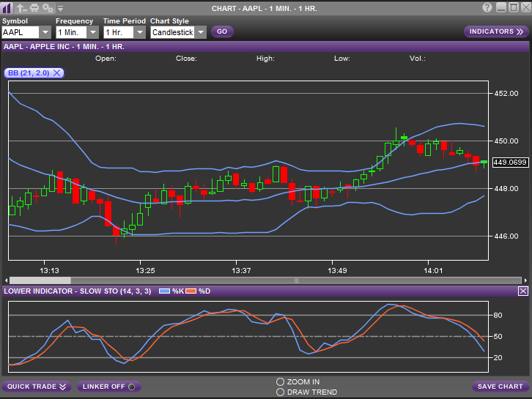This screenshot has width=532, height=399.
Task: Print the chart using printer icon
Action: 34,7
